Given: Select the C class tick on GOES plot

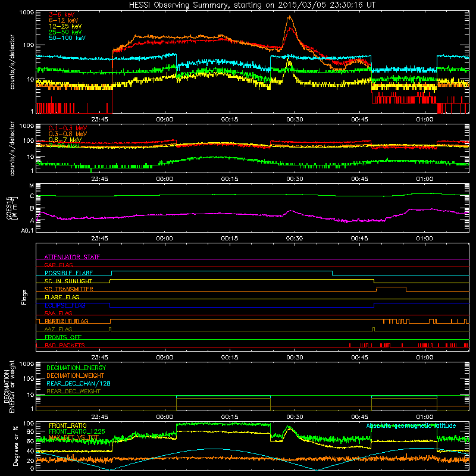Looking at the screenshot, I should click(32, 196).
